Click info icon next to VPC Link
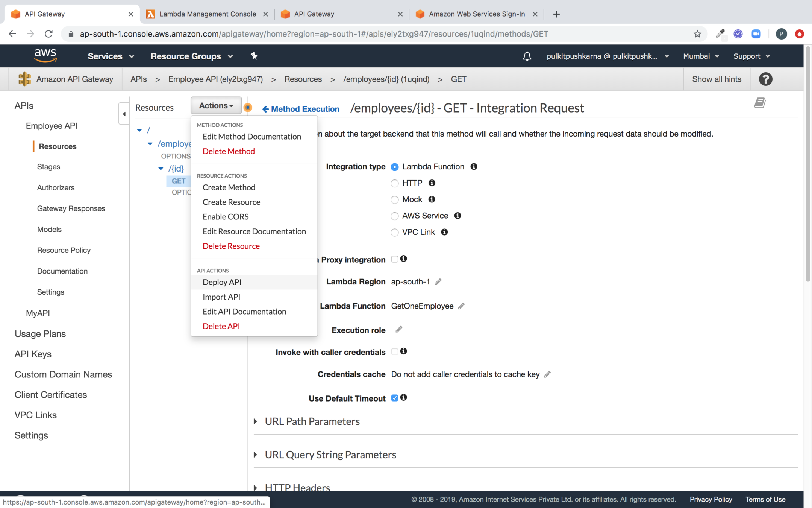 [444, 232]
